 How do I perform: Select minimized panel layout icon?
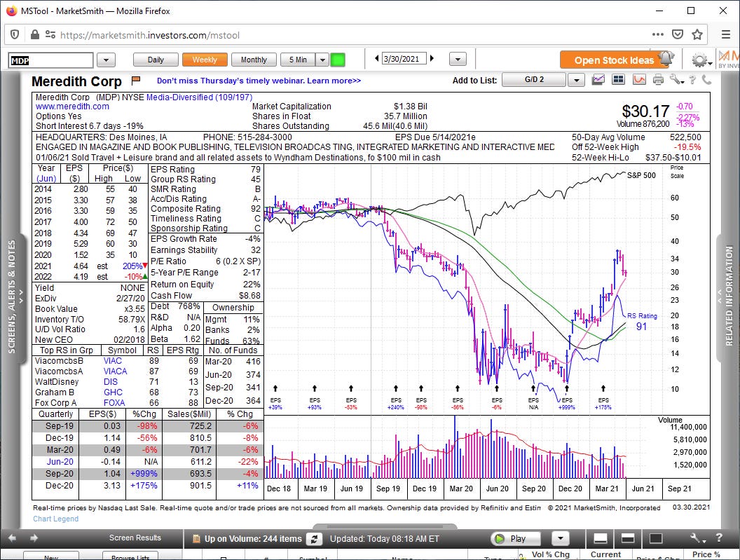click(x=601, y=538)
